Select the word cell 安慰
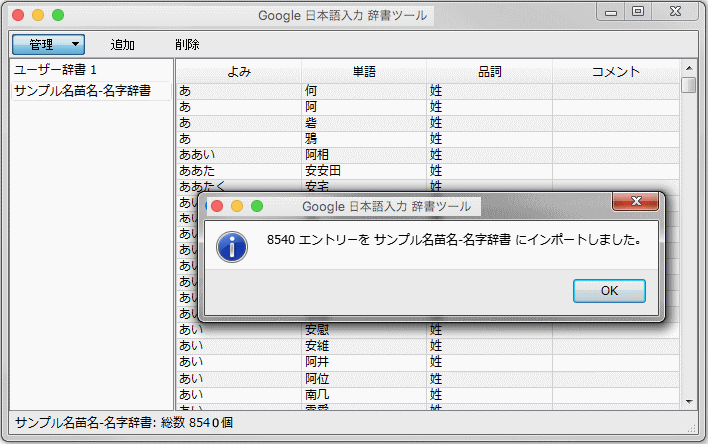This screenshot has height=444, width=708. click(x=364, y=330)
